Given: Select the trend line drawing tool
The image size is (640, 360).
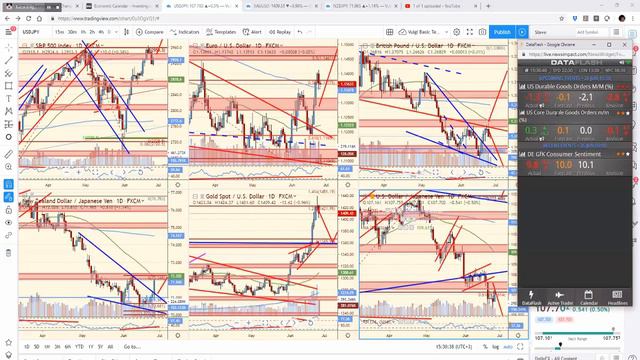Looking at the screenshot, I should point(9,60).
